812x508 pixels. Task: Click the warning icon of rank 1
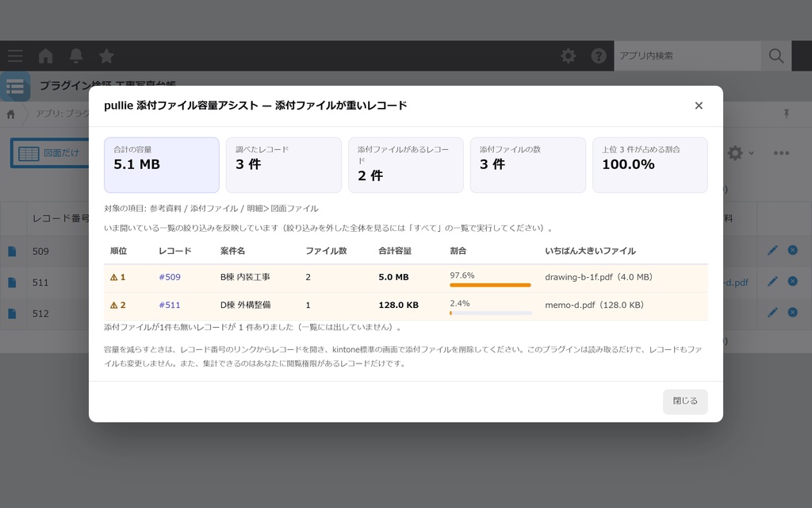coord(114,277)
